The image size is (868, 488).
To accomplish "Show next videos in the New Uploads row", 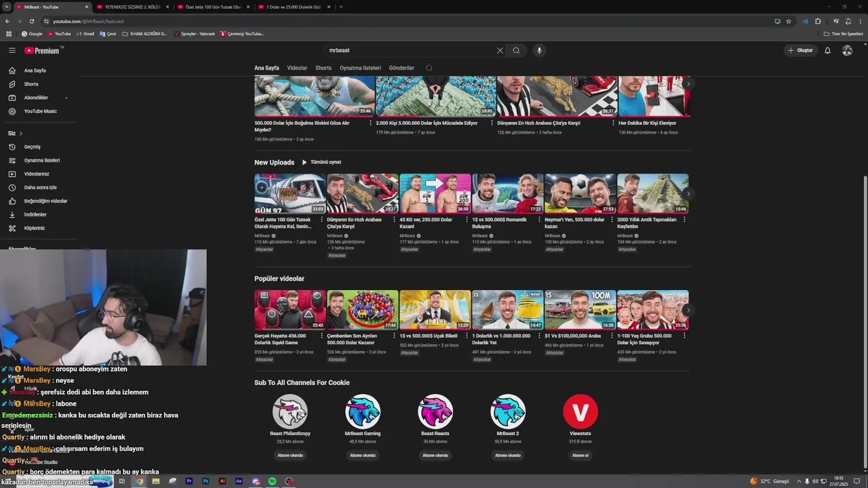I will click(688, 194).
